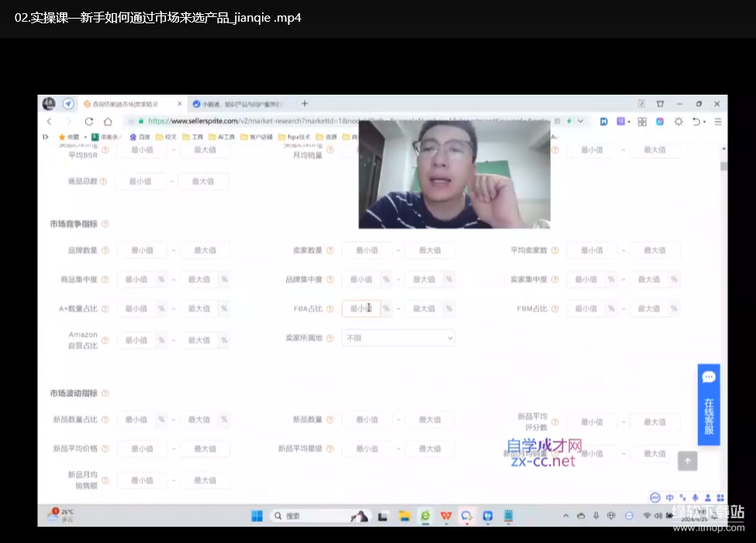Open the fcpx技术 bookmark folder
Screen dimensions: 756x543
295,137
